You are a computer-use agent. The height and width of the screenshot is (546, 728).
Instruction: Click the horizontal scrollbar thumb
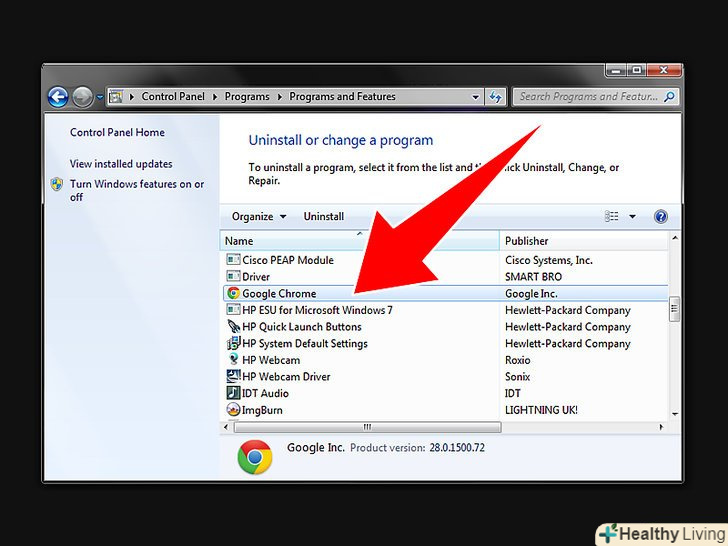click(x=367, y=427)
